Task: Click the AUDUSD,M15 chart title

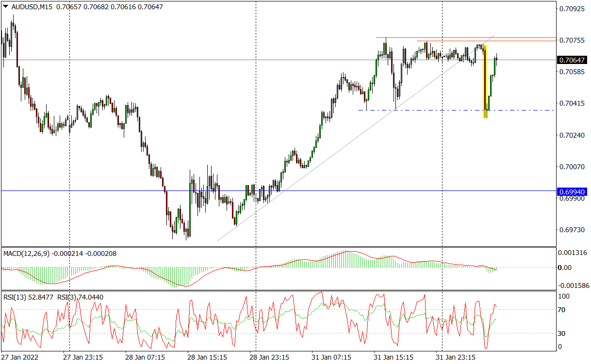Action: click(x=31, y=7)
